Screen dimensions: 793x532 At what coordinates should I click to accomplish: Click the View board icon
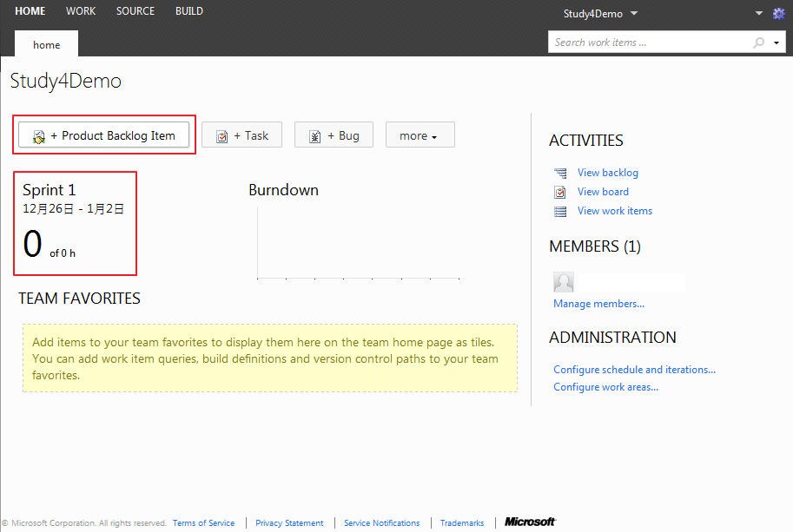(560, 192)
